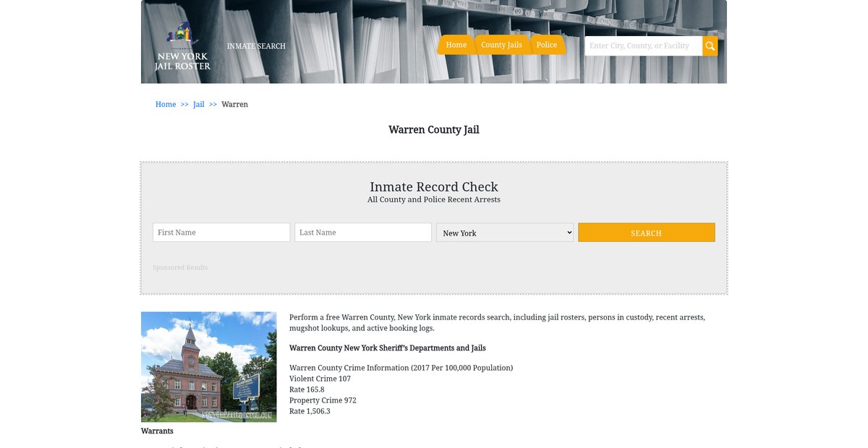Select the Sponsored Results label
Screen dimensions: 868x448
click(x=180, y=268)
